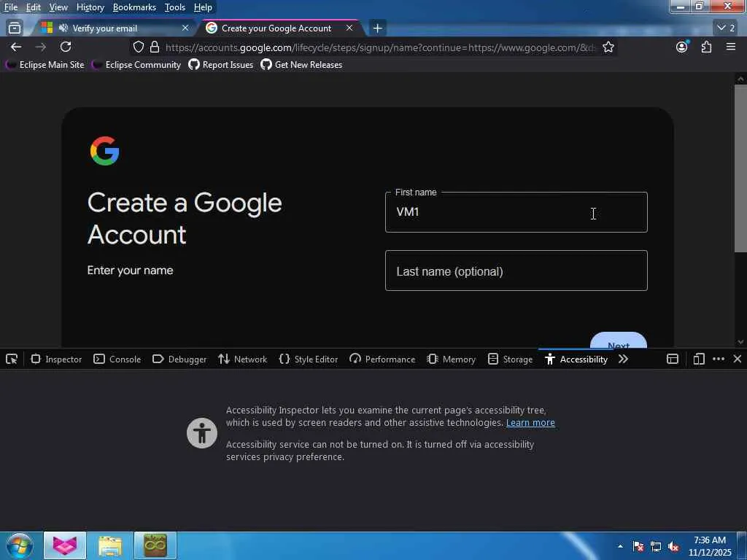Click the First name input field

(516, 212)
